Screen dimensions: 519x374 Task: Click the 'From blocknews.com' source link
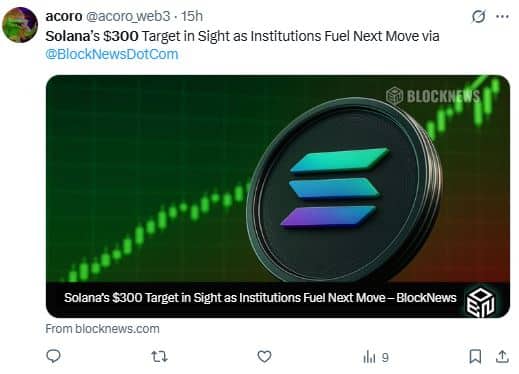[x=102, y=329]
